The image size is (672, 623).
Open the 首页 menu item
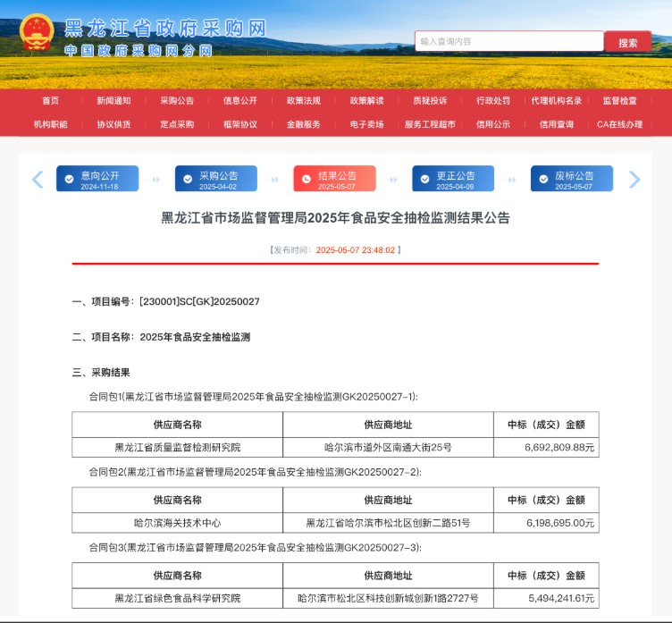coord(51,101)
